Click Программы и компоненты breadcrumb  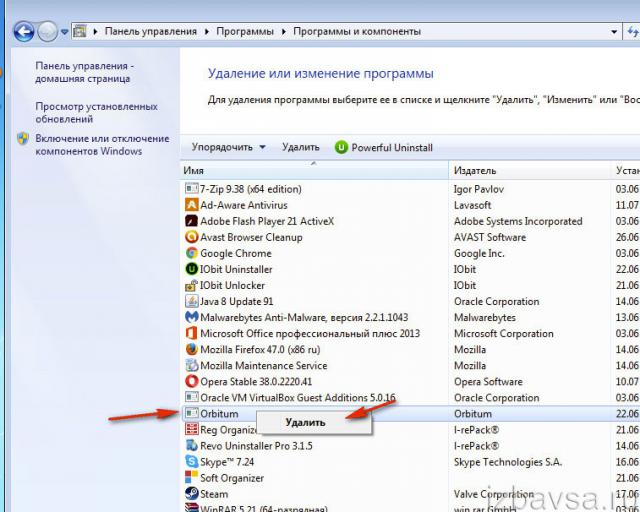point(357,31)
